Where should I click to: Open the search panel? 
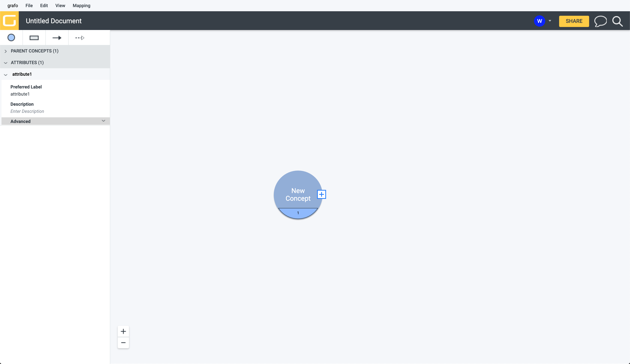click(617, 21)
